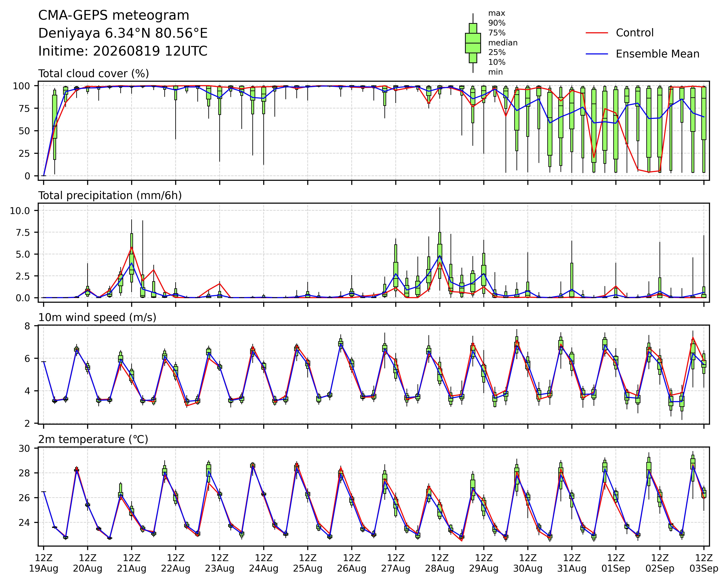Click the 'Total cloud cover (%)' panel title
The image size is (728, 583).
pyautogui.click(x=94, y=74)
